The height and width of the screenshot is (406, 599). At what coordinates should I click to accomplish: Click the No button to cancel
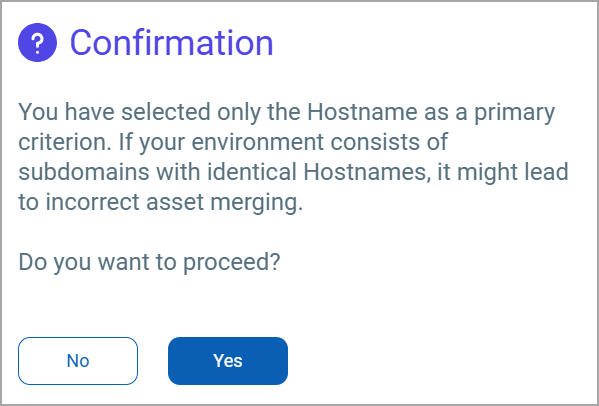[x=78, y=361]
